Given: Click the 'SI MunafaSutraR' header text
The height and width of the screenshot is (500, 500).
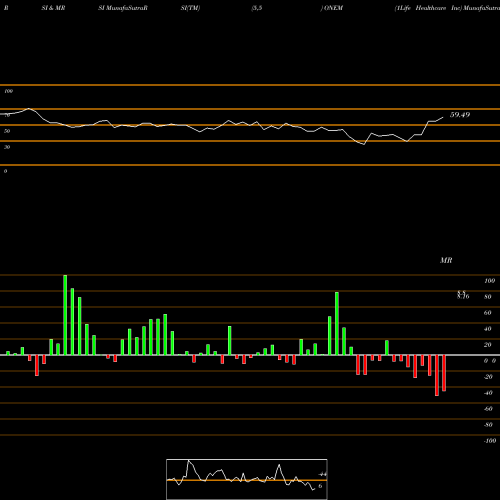Looking at the screenshot, I should [123, 8].
